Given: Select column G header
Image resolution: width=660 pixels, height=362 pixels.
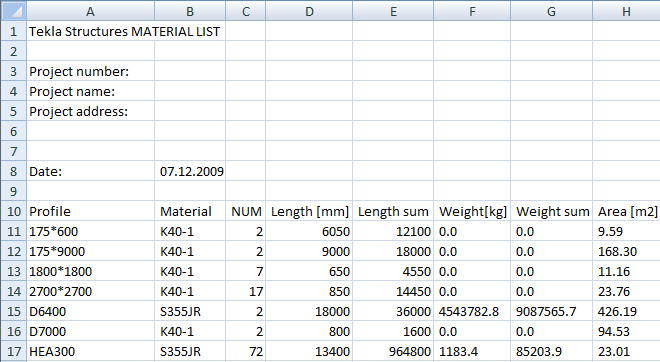Looking at the screenshot, I should tap(551, 11).
